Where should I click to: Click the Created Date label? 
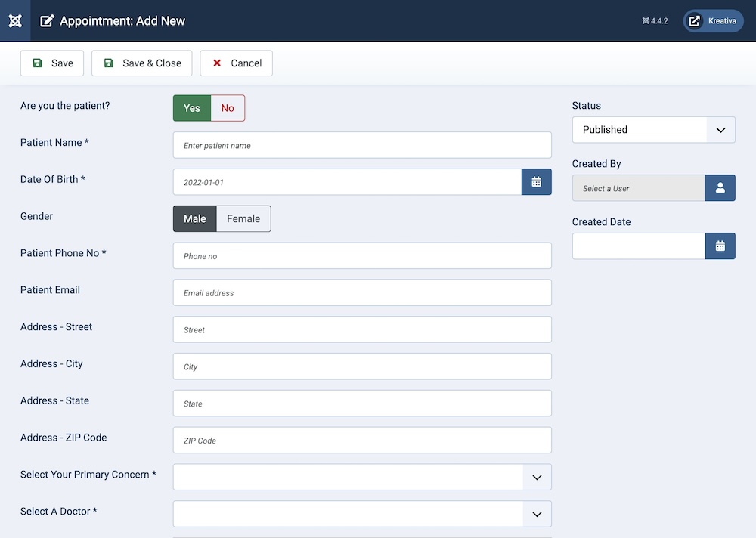[601, 221]
